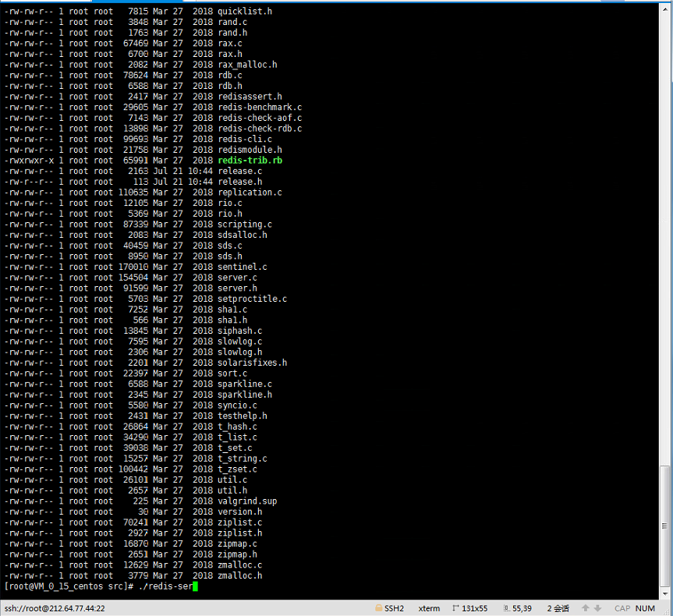Click the sort.c file name

(232, 373)
